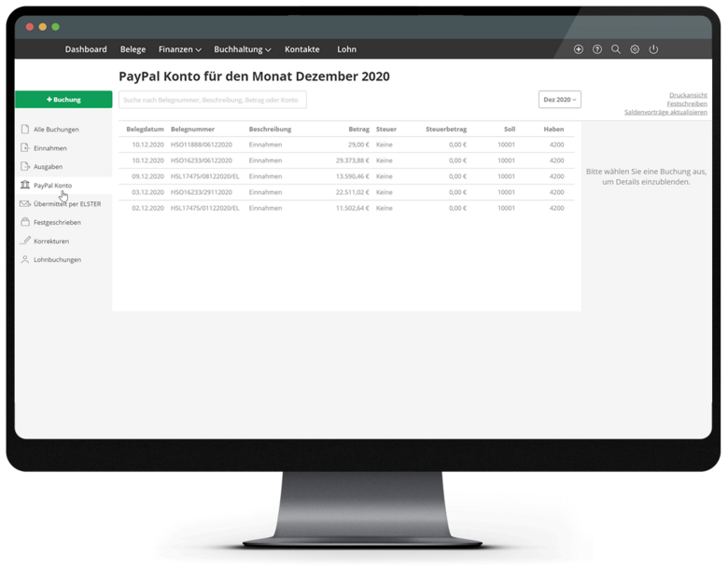728x568 pixels.
Task: Open Lohnbuchungen in the sidebar
Action: point(57,260)
